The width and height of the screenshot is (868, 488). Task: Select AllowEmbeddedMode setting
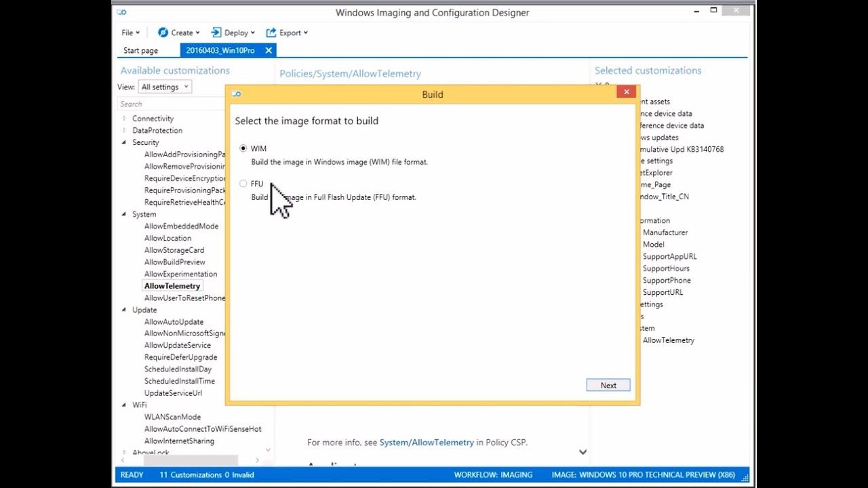181,226
